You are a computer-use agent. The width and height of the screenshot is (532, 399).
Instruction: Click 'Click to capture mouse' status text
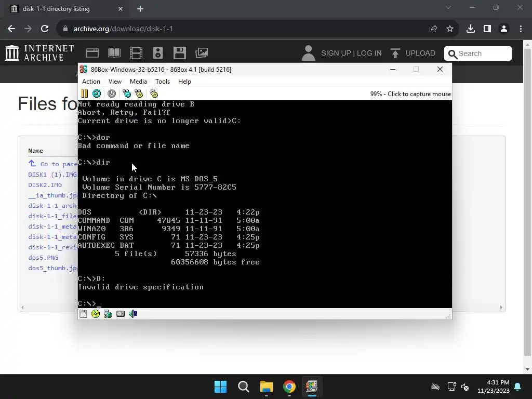pyautogui.click(x=419, y=94)
